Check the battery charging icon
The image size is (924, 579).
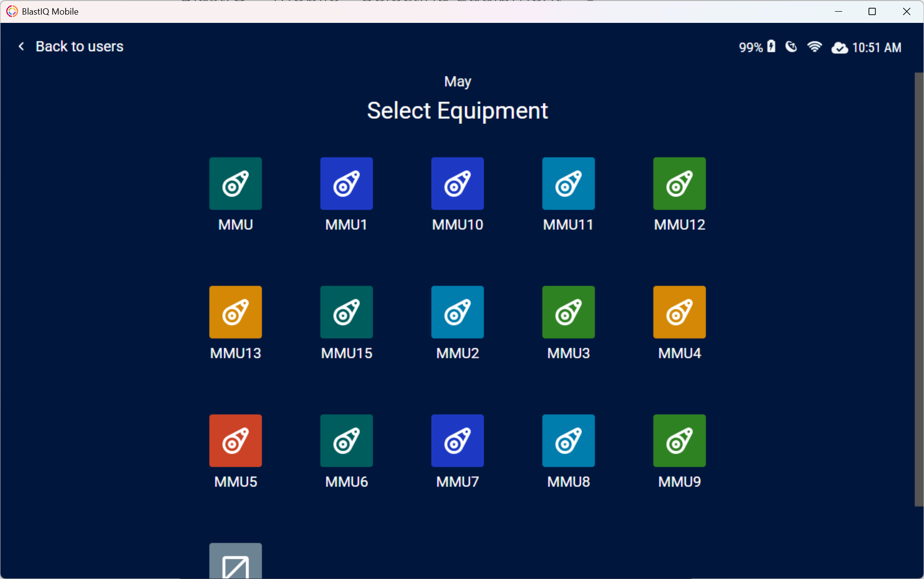click(x=771, y=46)
